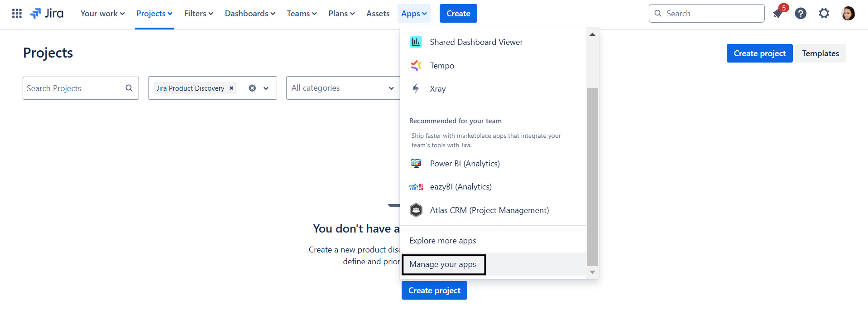
Task: Focus the Search Projects field
Action: pyautogui.click(x=81, y=88)
